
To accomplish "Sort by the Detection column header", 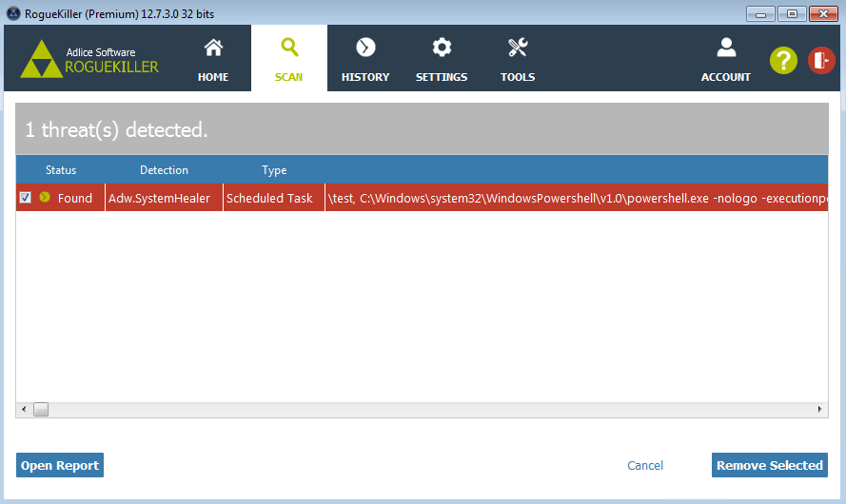I will pyautogui.click(x=164, y=170).
